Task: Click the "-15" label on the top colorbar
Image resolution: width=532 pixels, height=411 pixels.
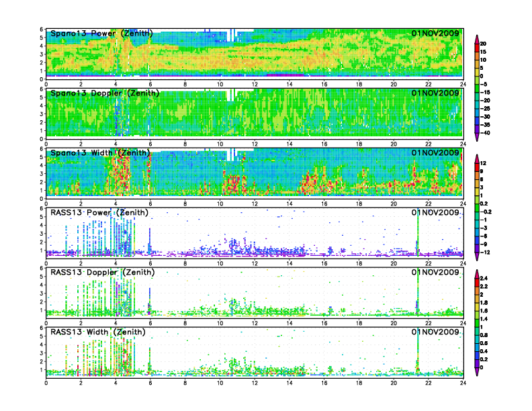Action: 485,92
